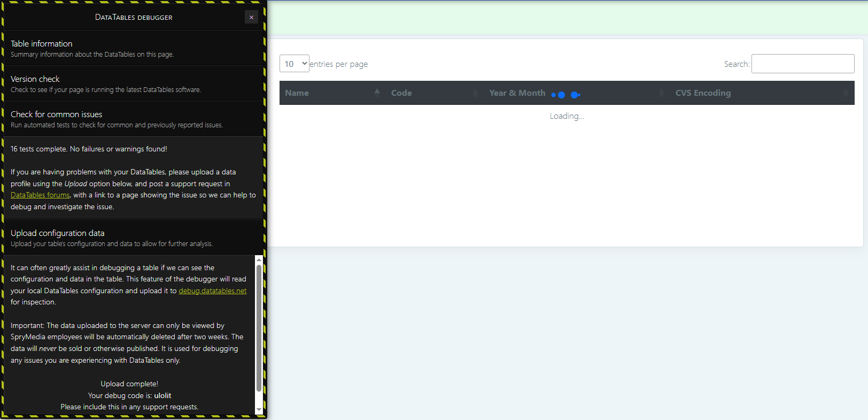Collapse the Check for common issues section

click(x=57, y=114)
